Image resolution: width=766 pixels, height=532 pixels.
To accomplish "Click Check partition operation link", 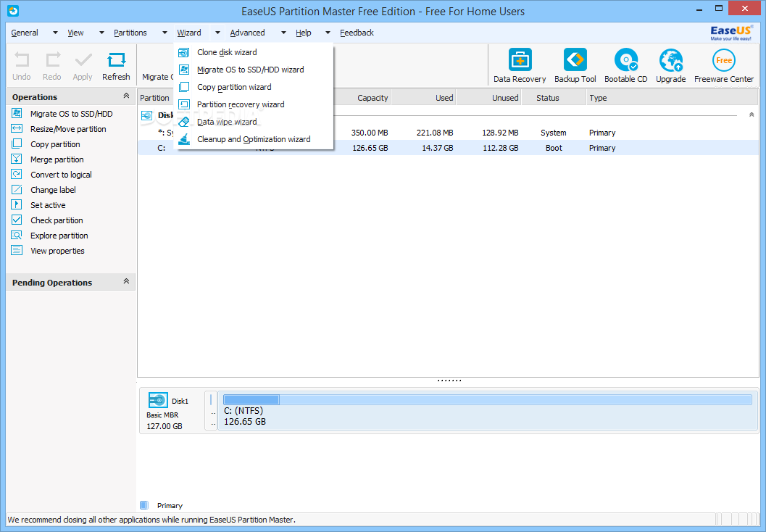I will pyautogui.click(x=57, y=220).
